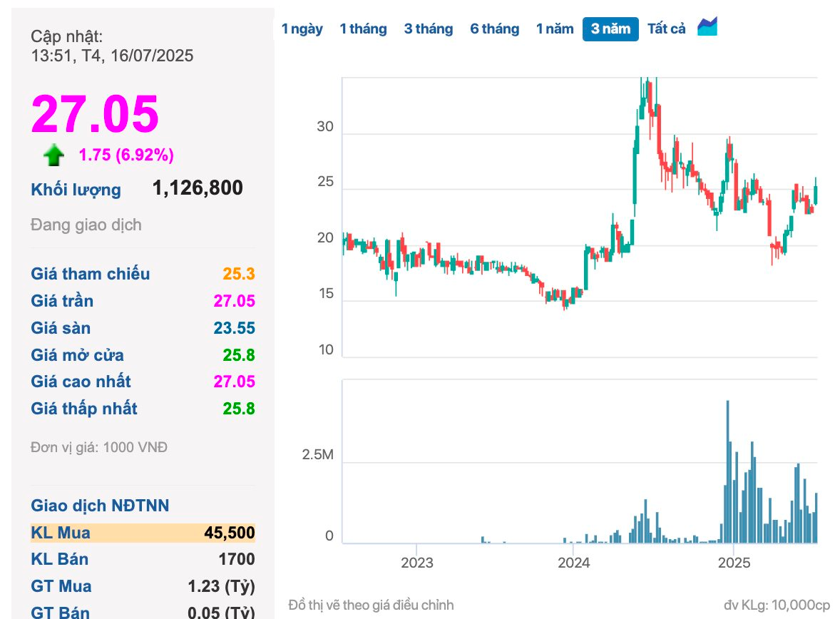The height and width of the screenshot is (619, 840).
Task: Click the area chart icon beside Tất cả
Action: [707, 27]
